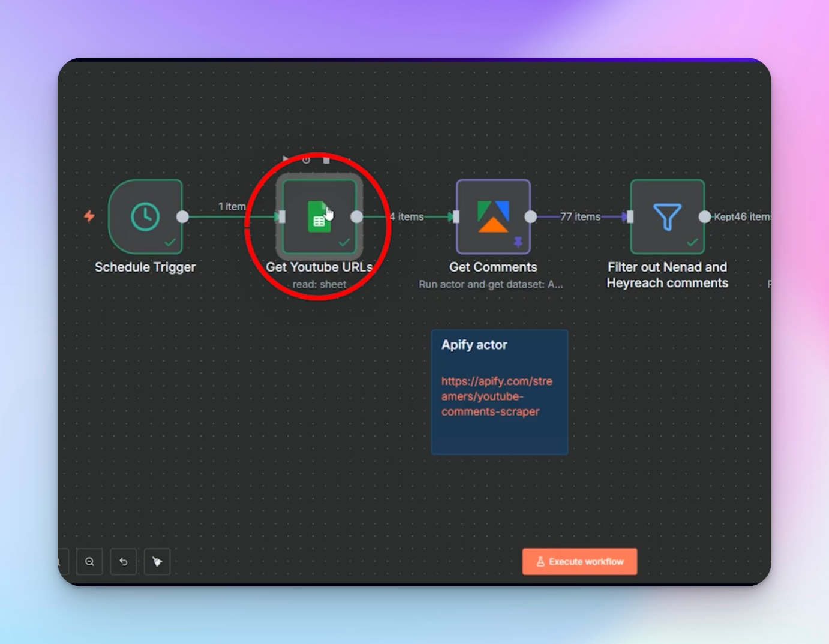Click the 'Run actor and get dataset' subtitle
The height and width of the screenshot is (644, 829).
(x=491, y=284)
